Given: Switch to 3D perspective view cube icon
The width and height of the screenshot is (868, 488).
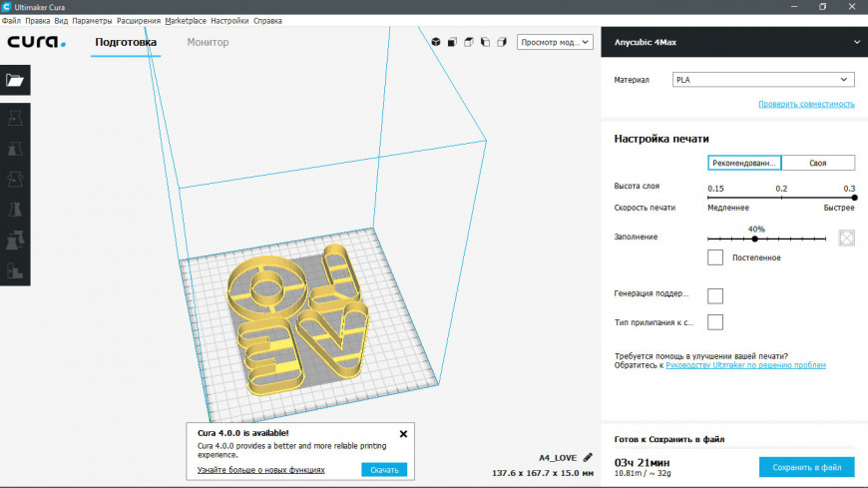Looking at the screenshot, I should coord(436,43).
